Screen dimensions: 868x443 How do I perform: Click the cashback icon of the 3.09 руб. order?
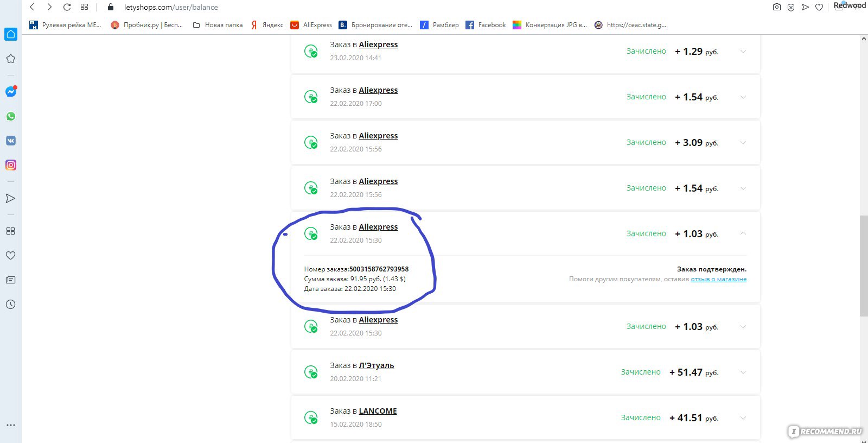(x=311, y=143)
